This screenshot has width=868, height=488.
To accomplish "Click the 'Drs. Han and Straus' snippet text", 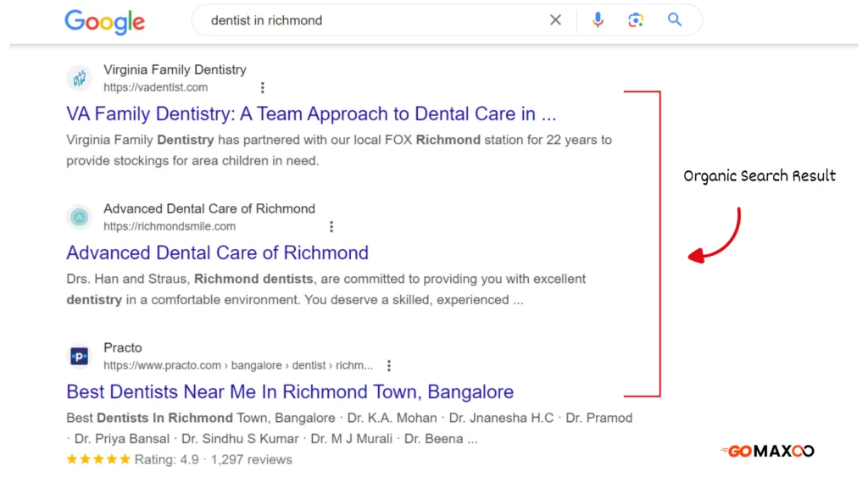I will click(x=326, y=289).
